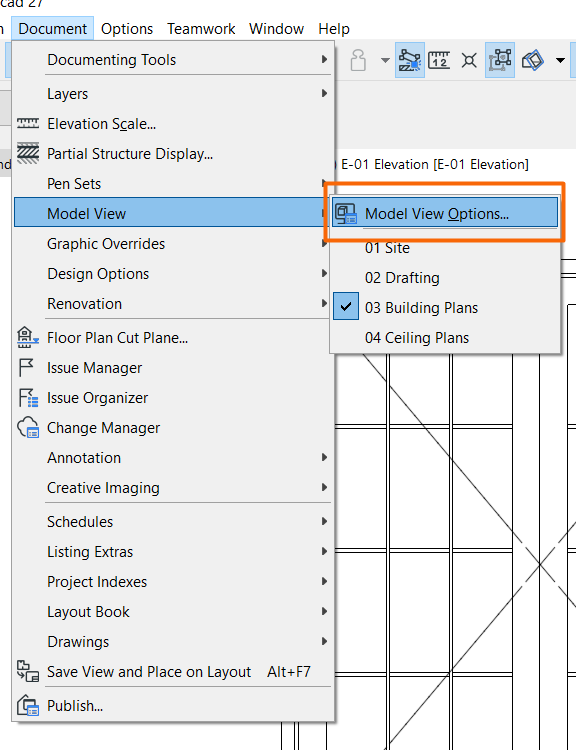Click the Partial Structure Display hatch icon

[28, 154]
